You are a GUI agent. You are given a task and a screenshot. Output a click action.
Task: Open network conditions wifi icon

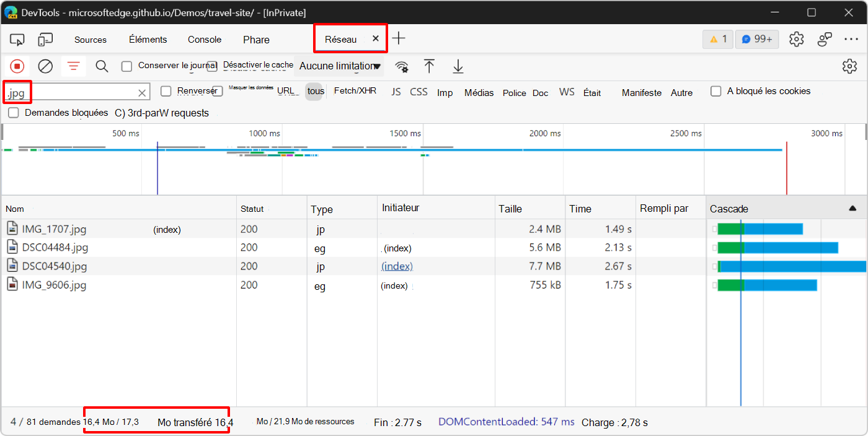coord(402,67)
